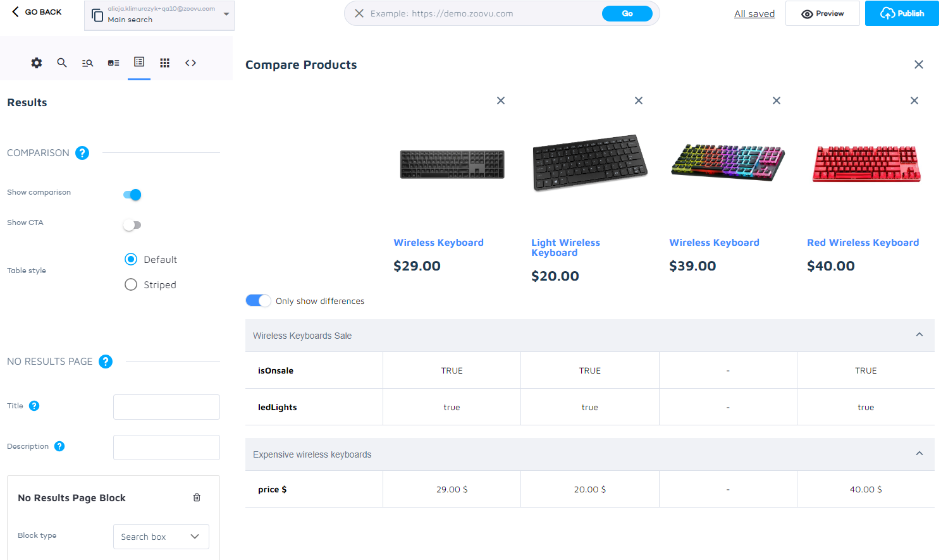The image size is (941, 560).
Task: Toggle Only show differences switch
Action: coord(258,301)
